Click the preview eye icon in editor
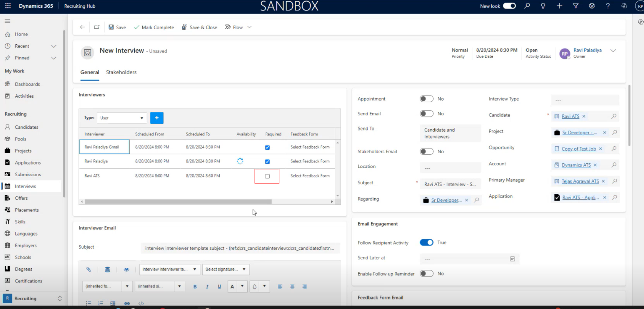This screenshot has width=644, height=309. pos(126,269)
